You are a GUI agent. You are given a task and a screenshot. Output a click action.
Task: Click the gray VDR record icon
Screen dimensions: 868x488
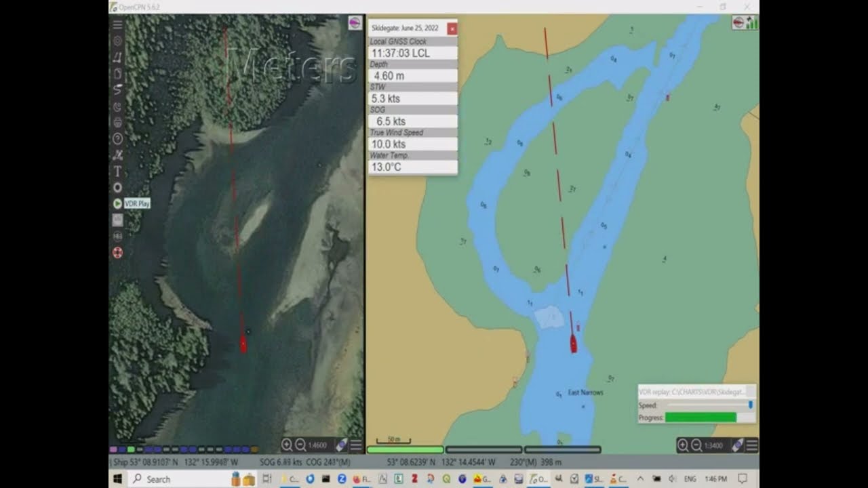coord(117,220)
